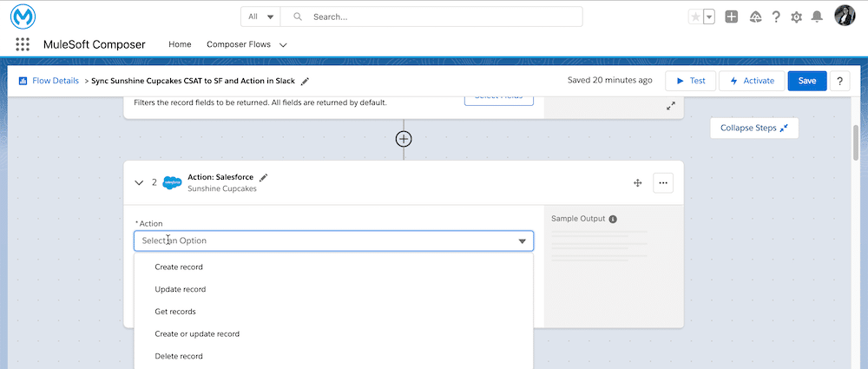Viewport: 868px width, 369px height.
Task: Collapse step 2 with the chevron
Action: click(x=139, y=183)
